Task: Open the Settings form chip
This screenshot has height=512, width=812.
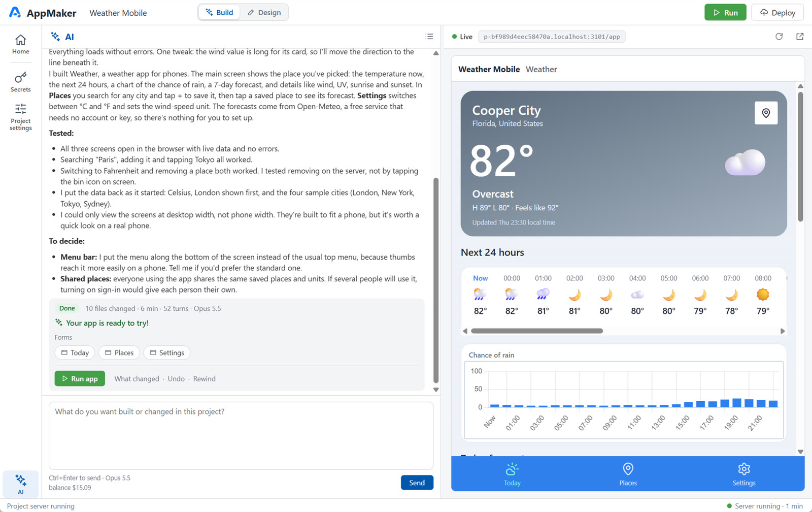Action: 167,353
